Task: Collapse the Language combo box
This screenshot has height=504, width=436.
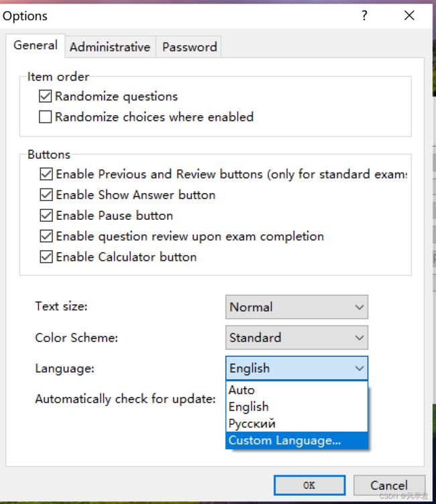Action: (296, 368)
